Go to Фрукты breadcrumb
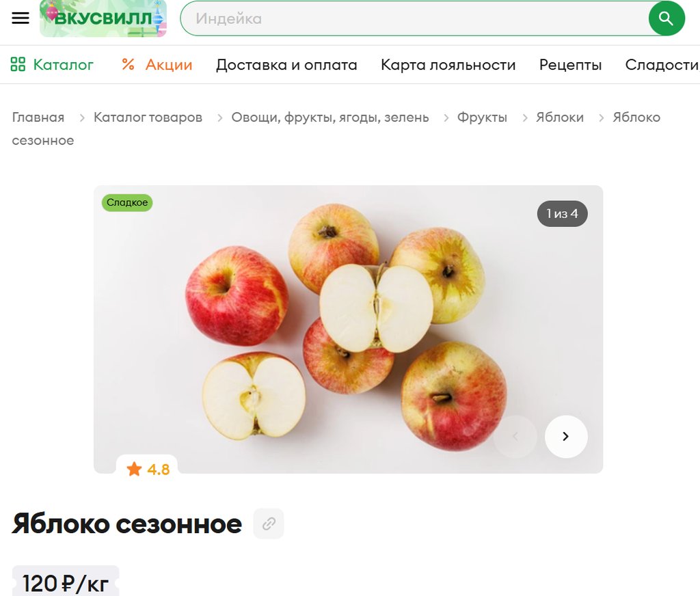This screenshot has height=596, width=700. click(482, 117)
